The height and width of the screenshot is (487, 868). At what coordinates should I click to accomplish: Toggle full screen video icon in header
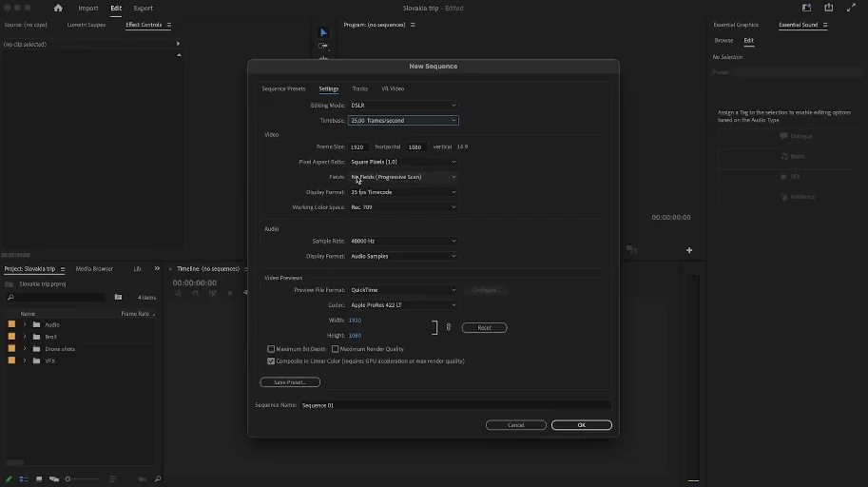(x=851, y=8)
